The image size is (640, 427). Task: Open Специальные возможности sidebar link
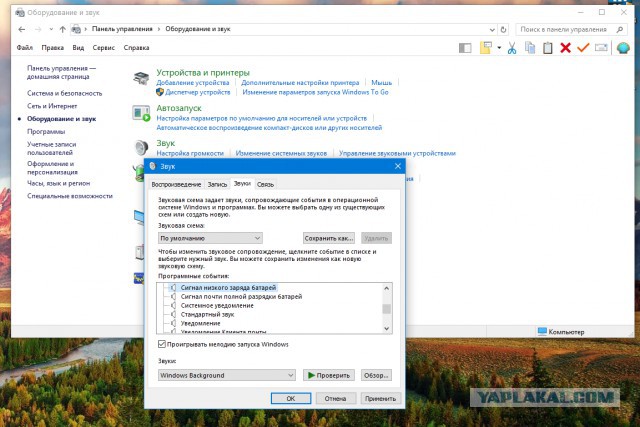(70, 196)
